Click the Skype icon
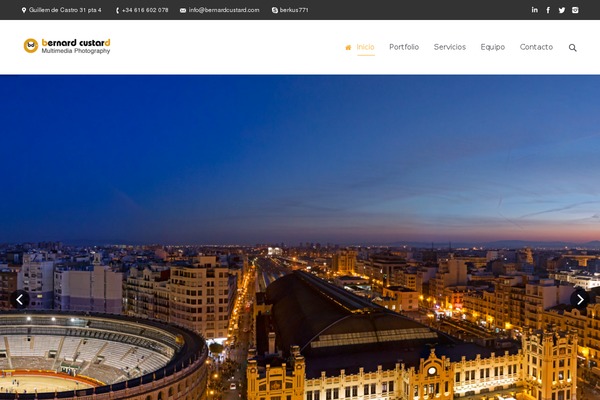Image resolution: width=600 pixels, height=400 pixels. click(x=275, y=10)
